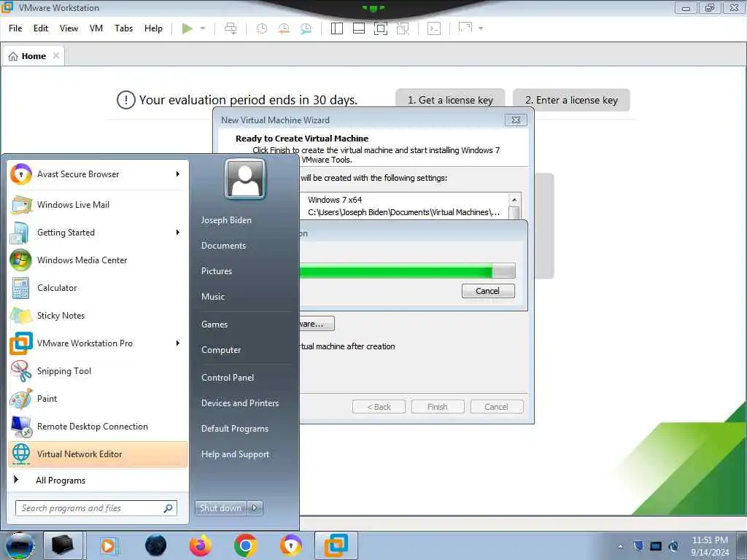Open the power options dropdown arrow
This screenshot has height=560, width=747.
[x=203, y=28]
